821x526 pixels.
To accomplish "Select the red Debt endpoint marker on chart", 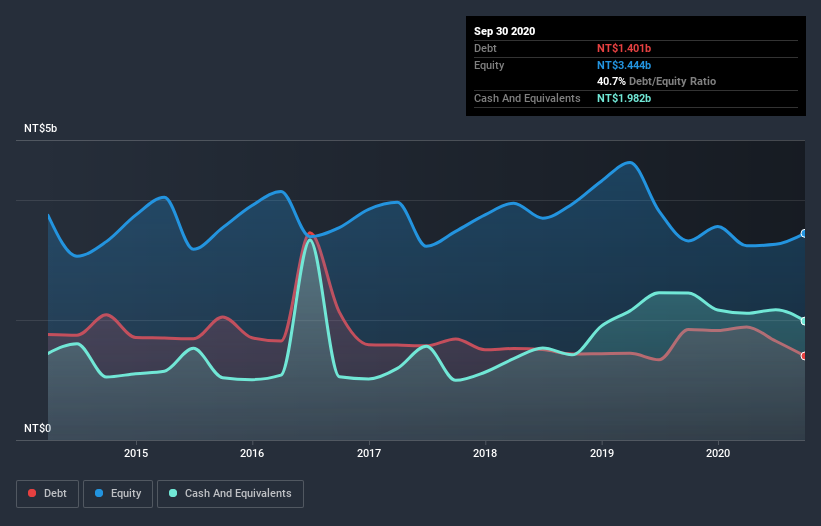I will coord(804,356).
